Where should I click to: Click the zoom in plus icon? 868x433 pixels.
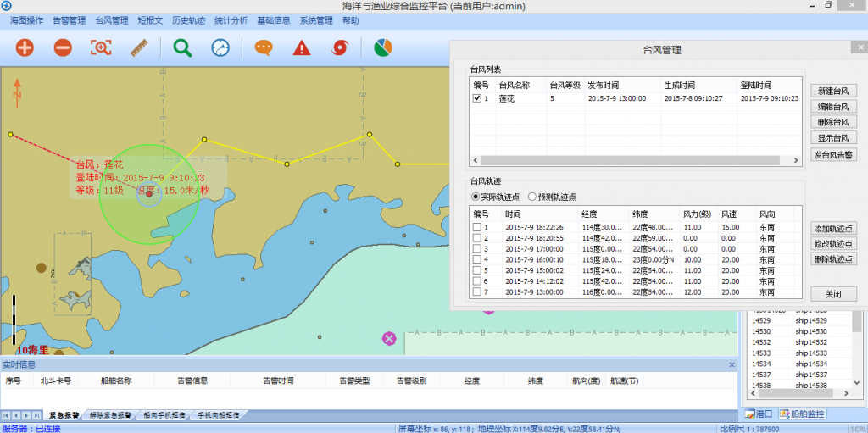coord(25,47)
